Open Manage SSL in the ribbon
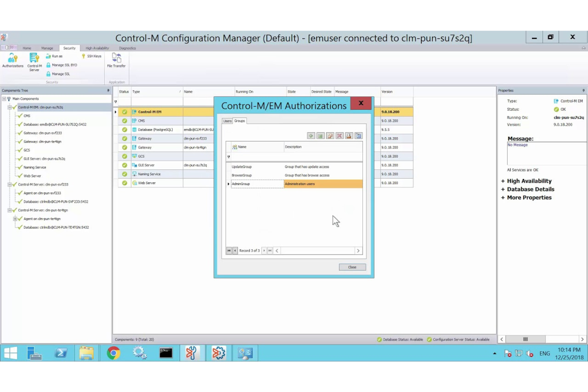The width and height of the screenshot is (588, 392). point(58,74)
